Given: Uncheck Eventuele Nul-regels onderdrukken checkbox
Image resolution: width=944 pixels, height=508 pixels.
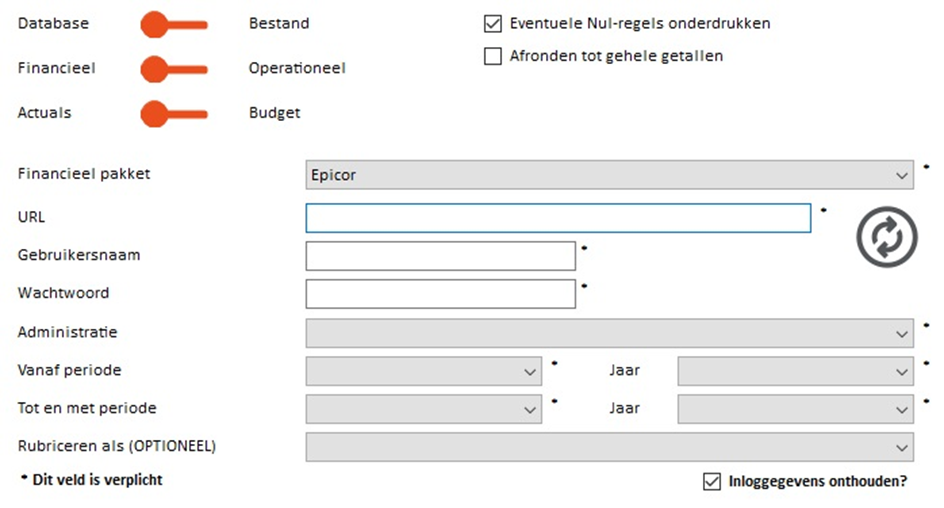Looking at the screenshot, I should (x=492, y=23).
